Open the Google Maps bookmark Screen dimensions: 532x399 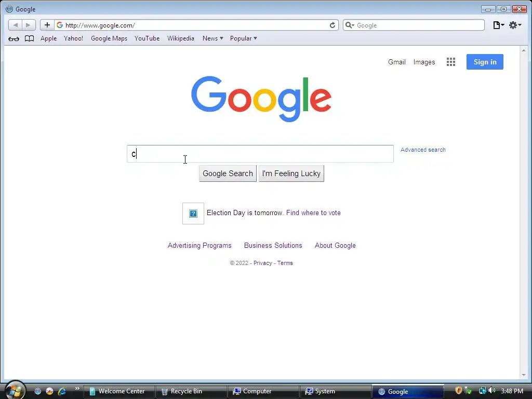click(109, 38)
